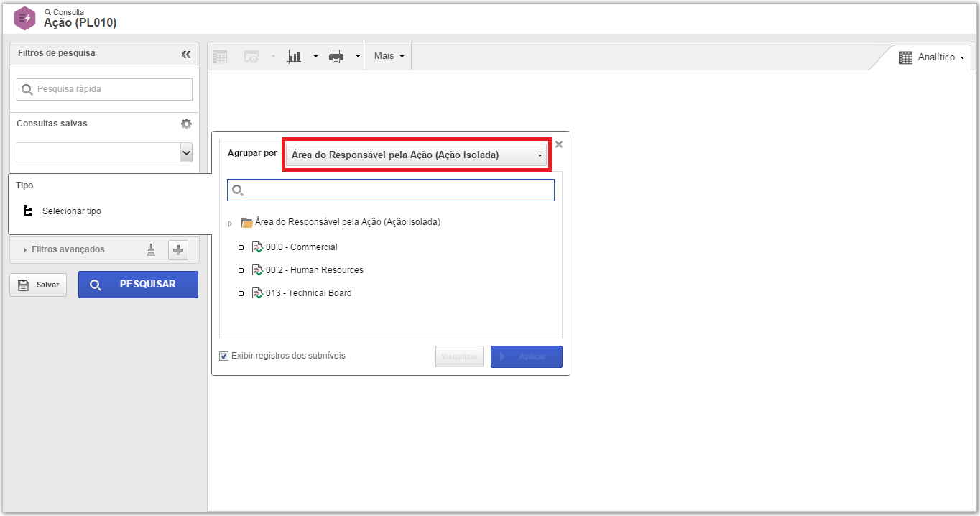The image size is (980, 516).
Task: Toggle Exibir registros dos subníveis checkbox
Action: tap(224, 356)
